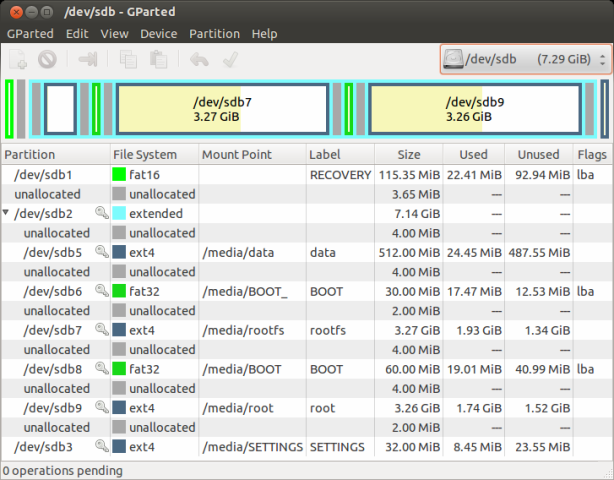Click the RECOVERY label cell
The width and height of the screenshot is (614, 480).
click(340, 175)
